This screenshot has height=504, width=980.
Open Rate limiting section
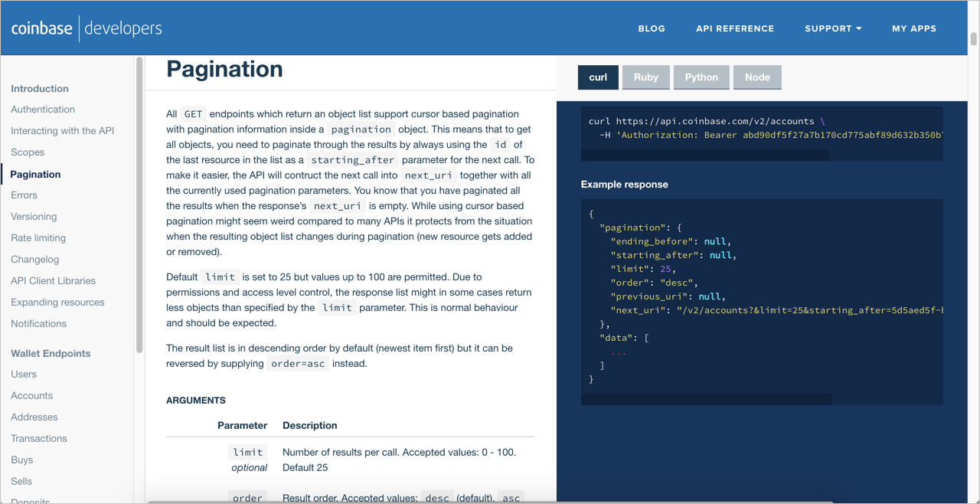38,238
